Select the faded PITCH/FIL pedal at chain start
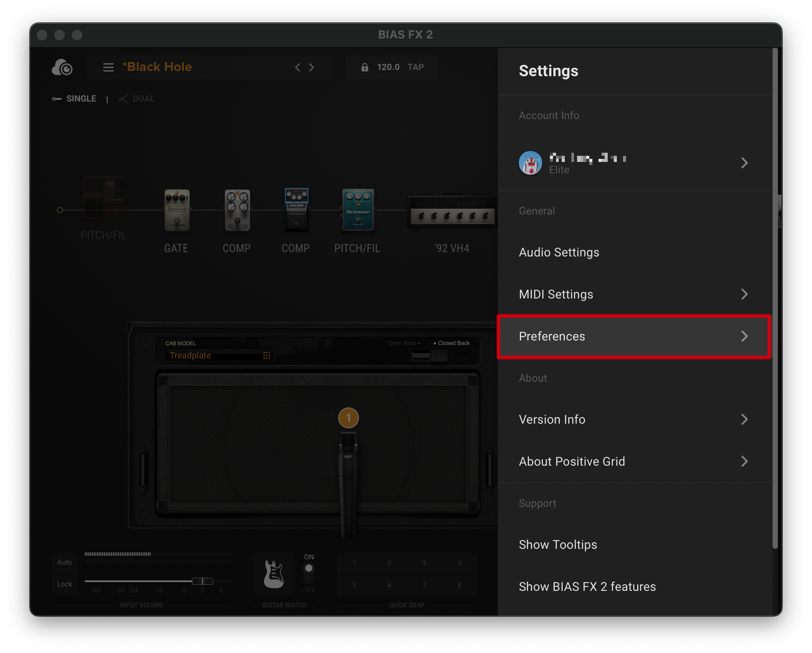 pyautogui.click(x=105, y=198)
